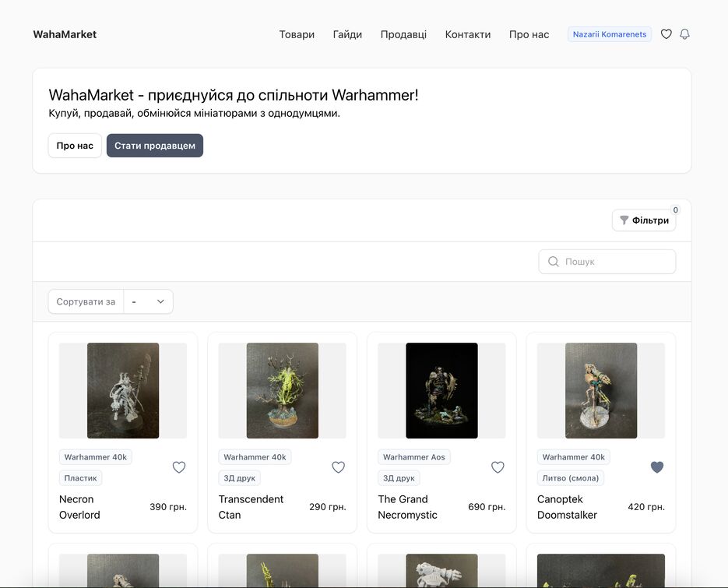The height and width of the screenshot is (588, 728).
Task: Open the Фільтри panel
Action: click(x=644, y=220)
